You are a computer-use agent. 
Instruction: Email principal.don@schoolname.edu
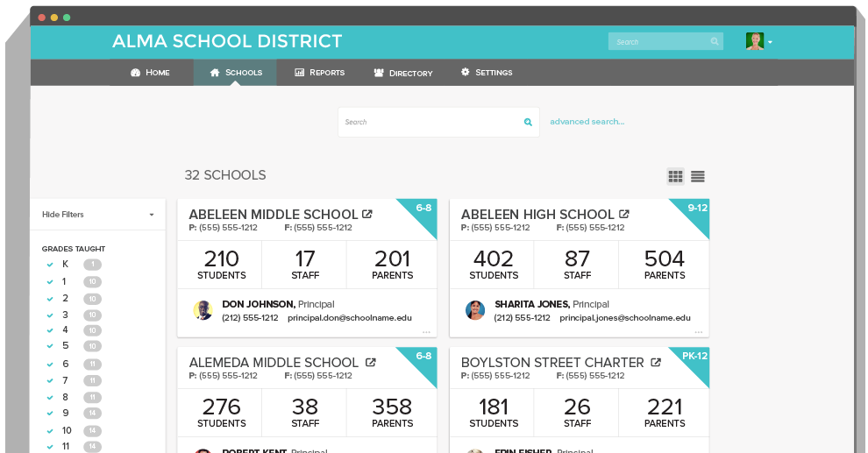(349, 318)
